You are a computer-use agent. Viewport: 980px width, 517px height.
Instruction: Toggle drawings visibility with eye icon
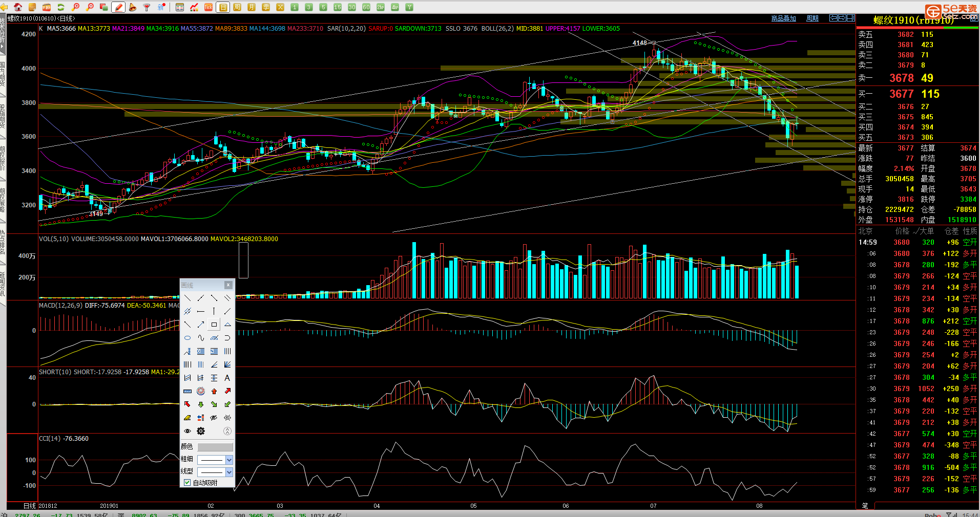pos(187,431)
